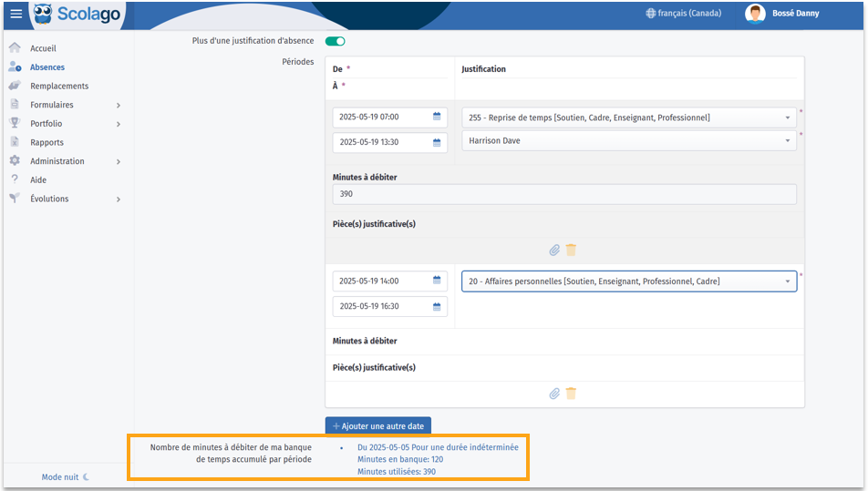The image size is (868, 491).
Task: Click the Du 2025-05-05 period link
Action: pyautogui.click(x=438, y=446)
